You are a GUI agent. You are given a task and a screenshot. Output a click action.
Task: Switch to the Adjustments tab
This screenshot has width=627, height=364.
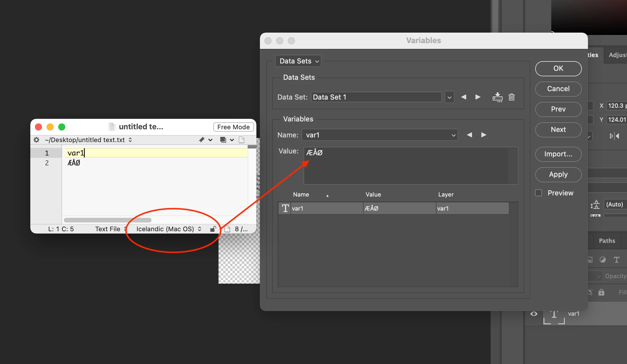(617, 55)
